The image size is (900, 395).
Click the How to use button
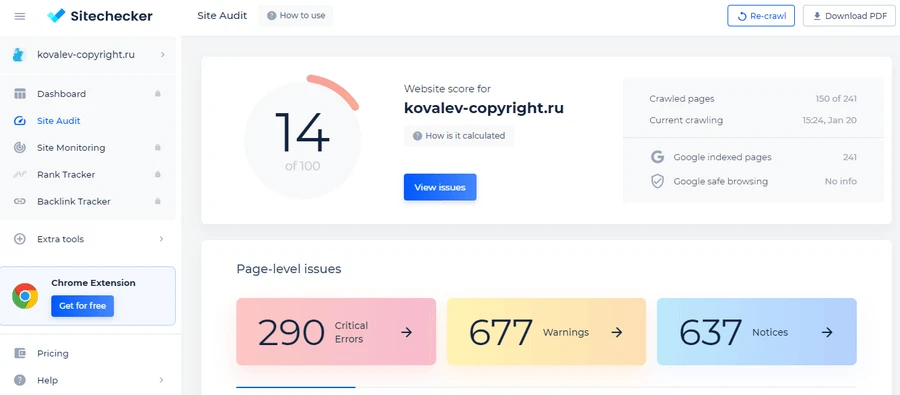point(296,16)
